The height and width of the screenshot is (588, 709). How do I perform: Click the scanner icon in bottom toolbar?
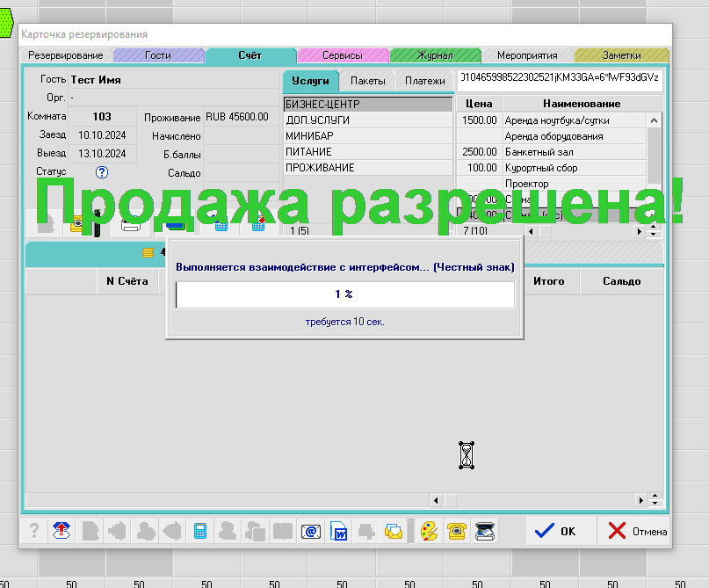(486, 531)
